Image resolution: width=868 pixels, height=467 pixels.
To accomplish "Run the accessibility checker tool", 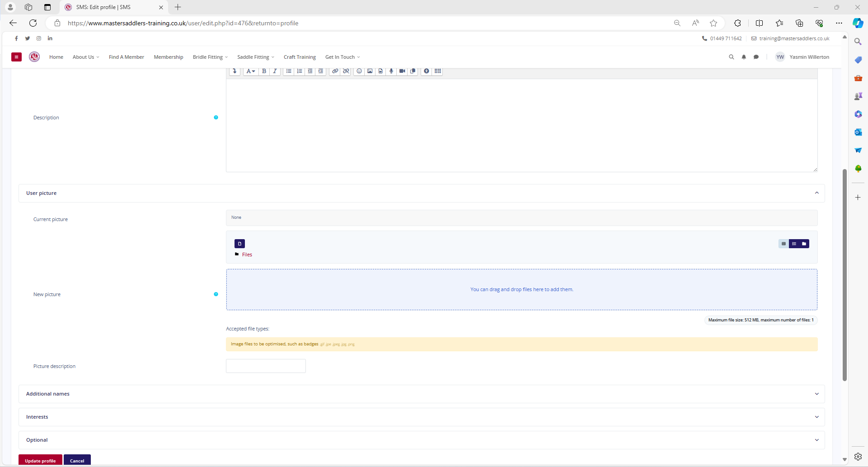I will point(427,71).
